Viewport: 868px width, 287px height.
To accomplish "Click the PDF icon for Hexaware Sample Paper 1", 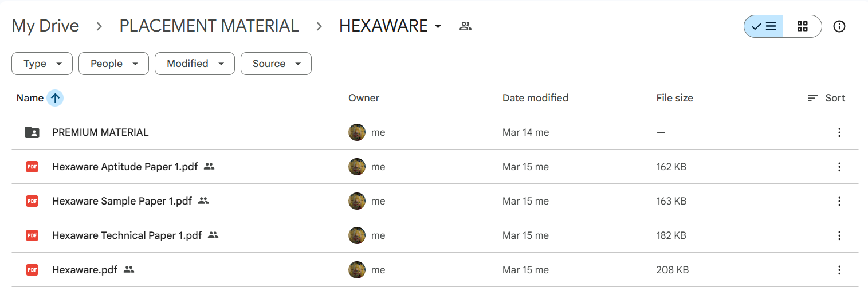I will point(32,201).
